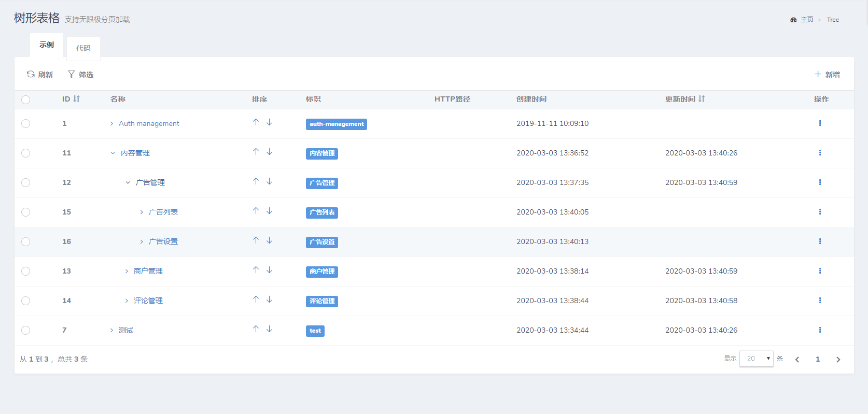Select checkbox for row ID 11
This screenshot has height=414, width=868.
(x=26, y=153)
